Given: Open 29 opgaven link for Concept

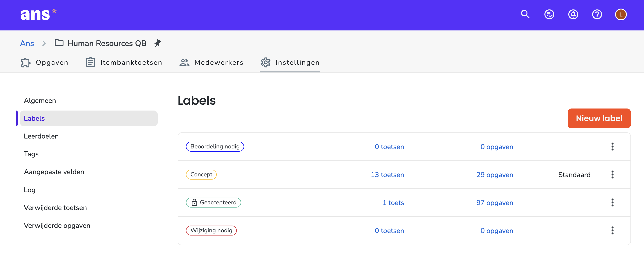Looking at the screenshot, I should 494,175.
